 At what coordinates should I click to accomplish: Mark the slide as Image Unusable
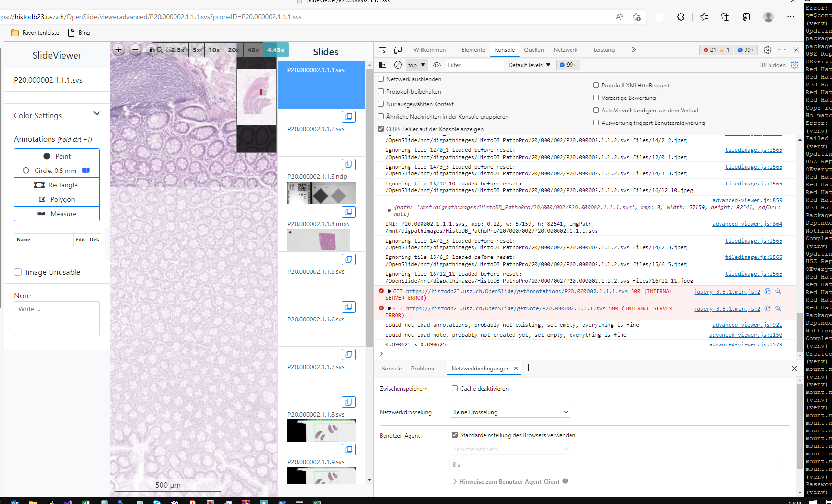click(x=18, y=271)
